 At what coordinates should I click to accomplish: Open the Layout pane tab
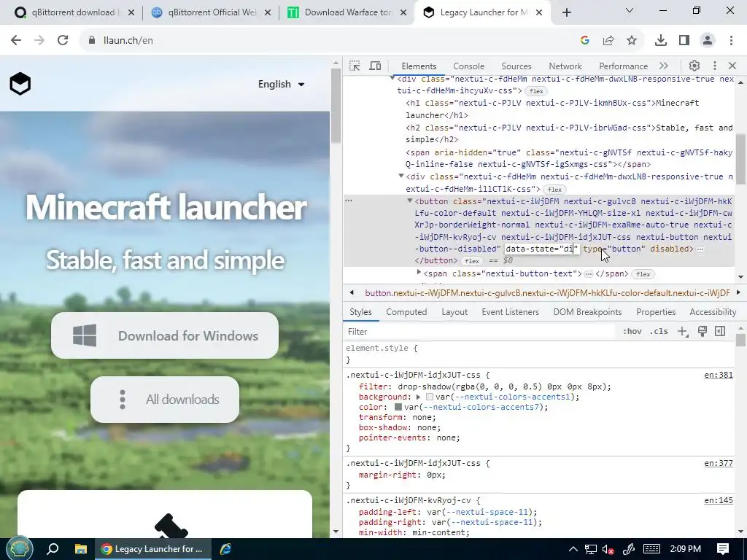click(454, 312)
